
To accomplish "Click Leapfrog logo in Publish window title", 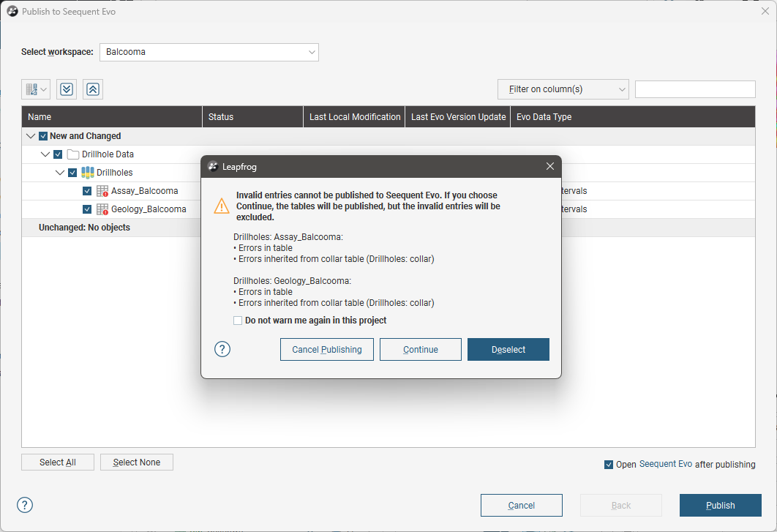I will 12,12.
